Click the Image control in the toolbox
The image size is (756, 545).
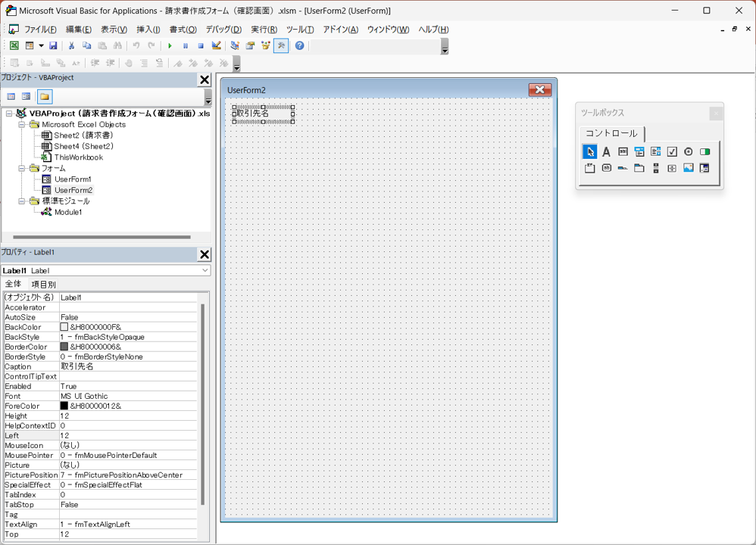[x=688, y=168]
